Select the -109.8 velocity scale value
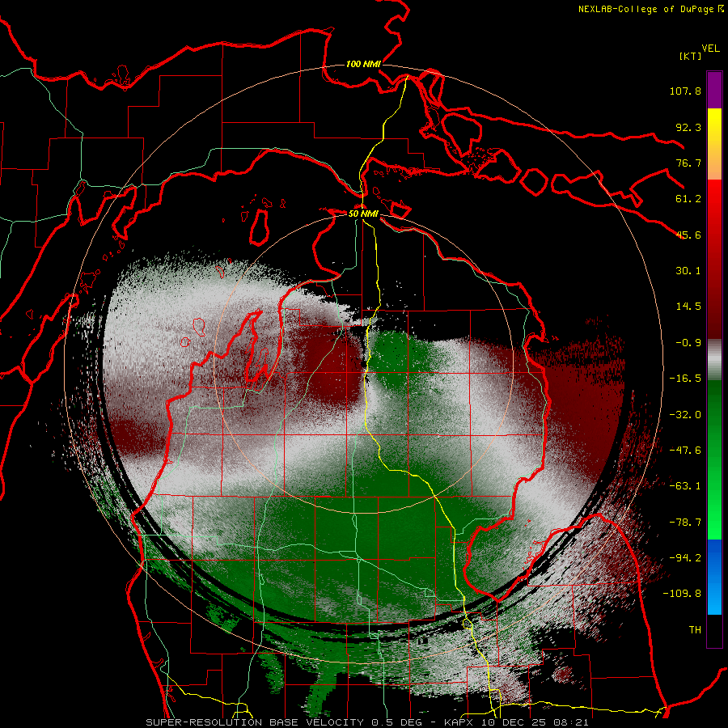 point(682,594)
